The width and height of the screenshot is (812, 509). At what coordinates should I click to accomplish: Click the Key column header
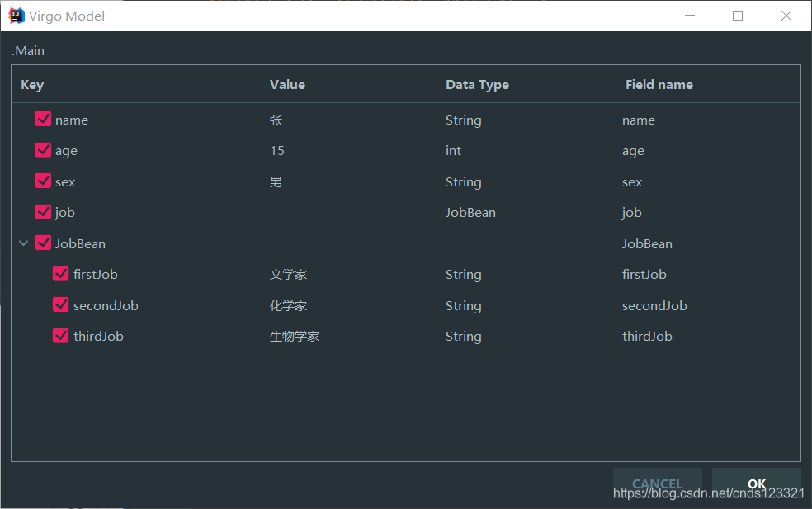32,84
